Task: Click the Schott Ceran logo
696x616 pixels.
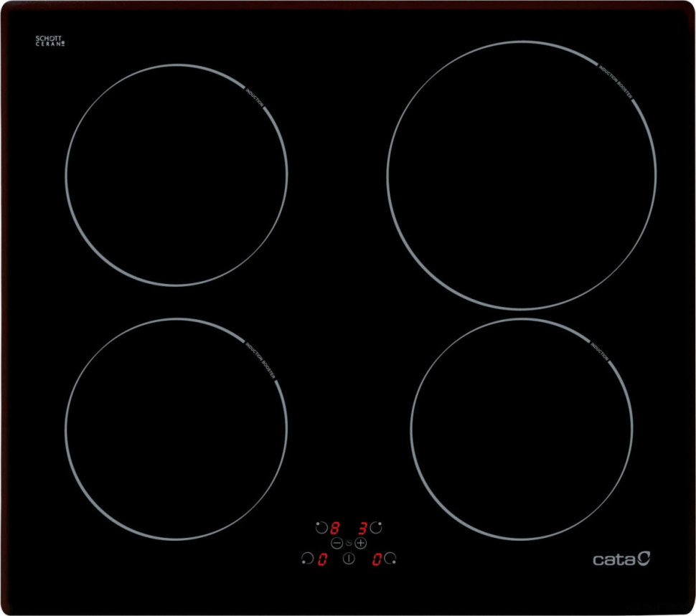Action: [x=50, y=41]
